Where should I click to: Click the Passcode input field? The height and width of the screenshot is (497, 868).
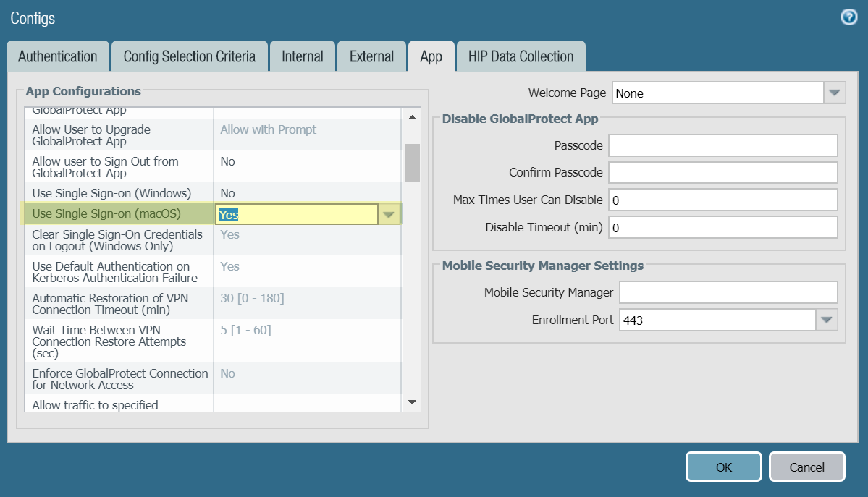[x=722, y=145]
